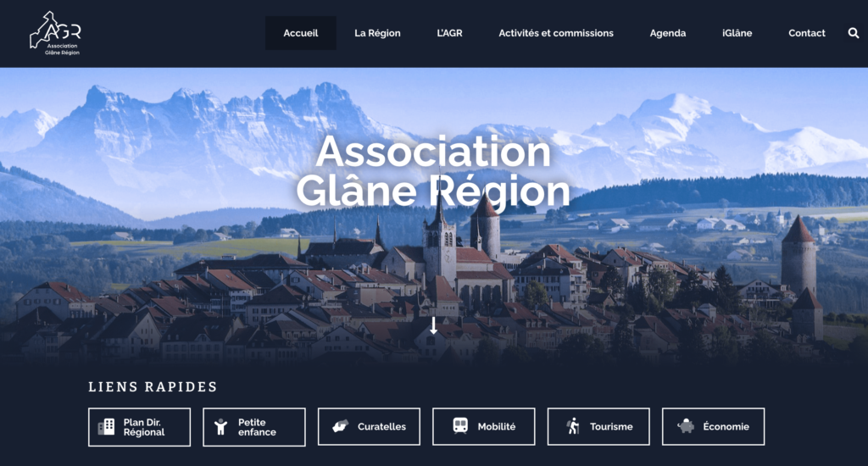The image size is (868, 466).
Task: Open the Tourisme quick link button
Action: click(598, 427)
